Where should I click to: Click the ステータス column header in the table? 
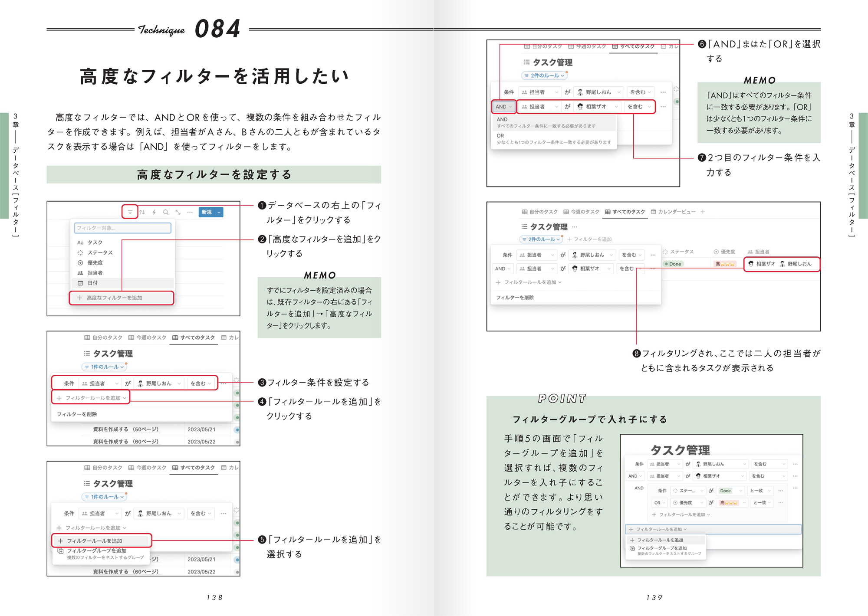click(678, 252)
